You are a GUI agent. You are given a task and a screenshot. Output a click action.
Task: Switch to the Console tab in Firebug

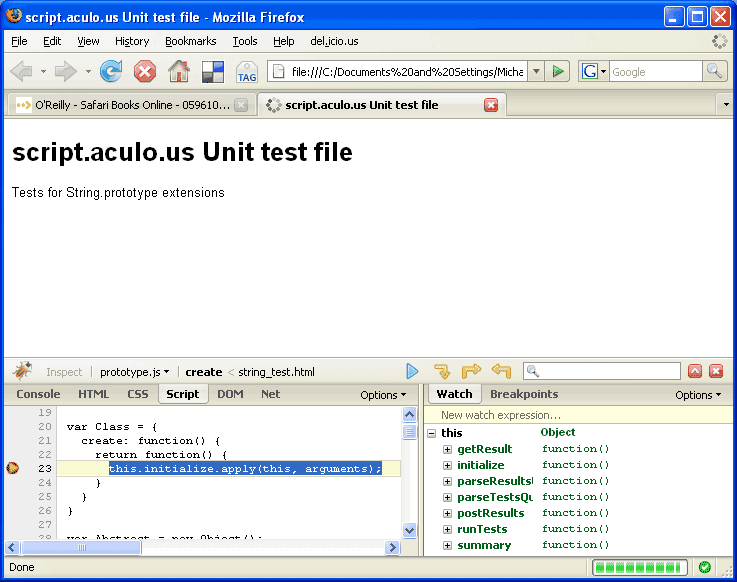click(38, 394)
